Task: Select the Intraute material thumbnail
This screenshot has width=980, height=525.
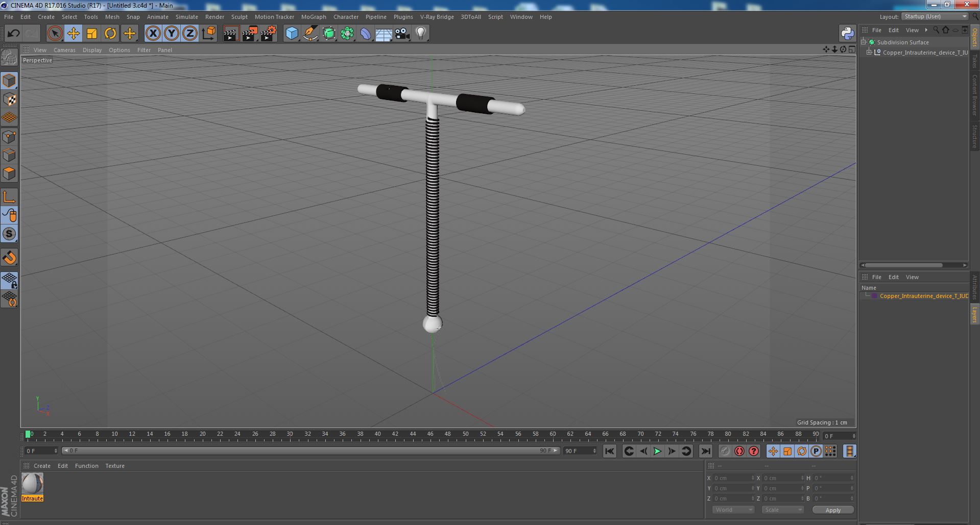Action: point(32,483)
